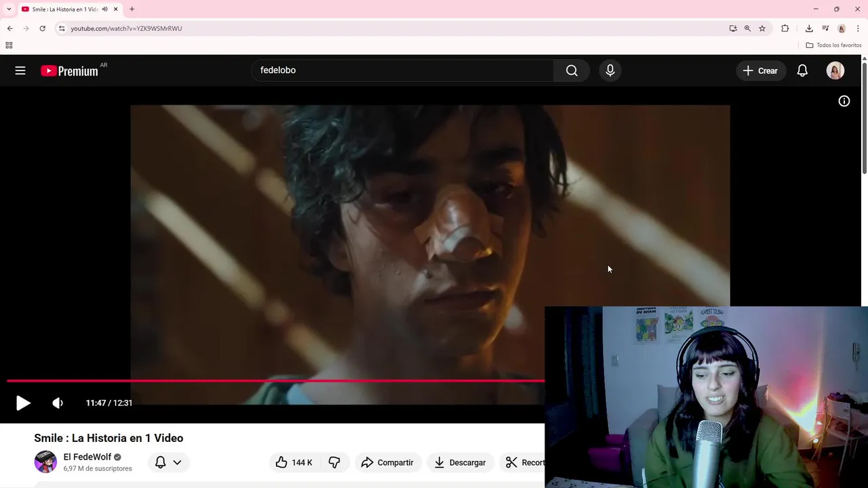Dislike the video

(x=334, y=462)
